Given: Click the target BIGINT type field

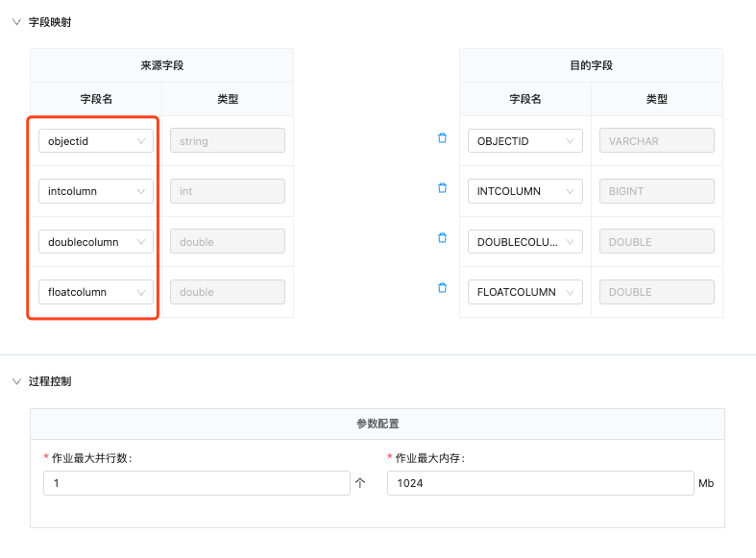Looking at the screenshot, I should 656,191.
